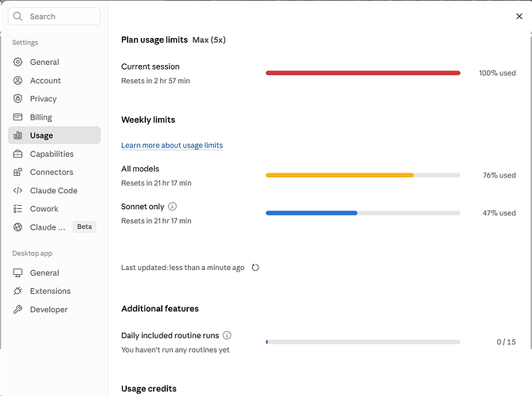The width and height of the screenshot is (532, 396).
Task: Click the Claude Code brackets icon
Action: tap(17, 191)
